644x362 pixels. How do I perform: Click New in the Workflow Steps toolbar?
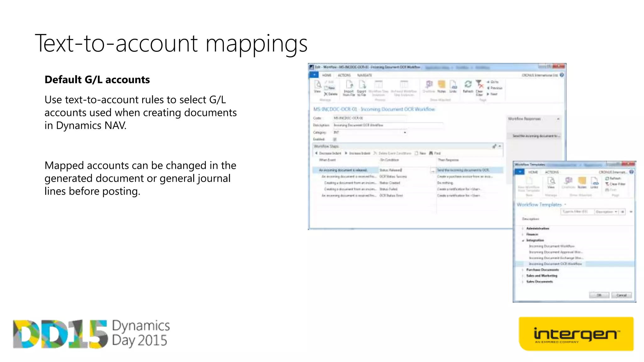click(x=420, y=153)
